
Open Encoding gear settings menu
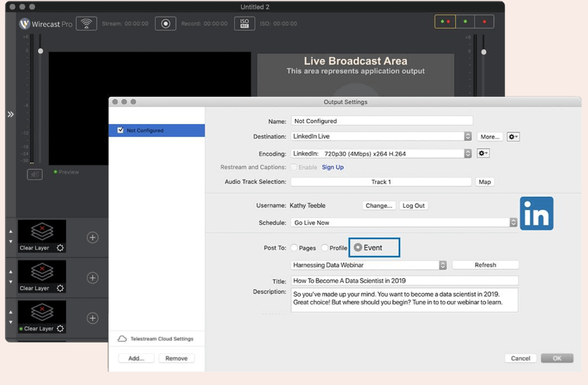point(483,154)
